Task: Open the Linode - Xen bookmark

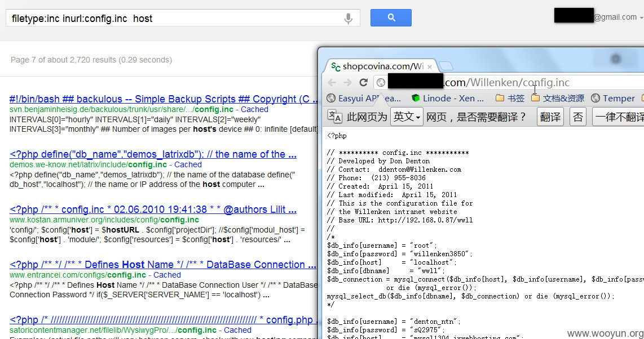Action: 448,99
